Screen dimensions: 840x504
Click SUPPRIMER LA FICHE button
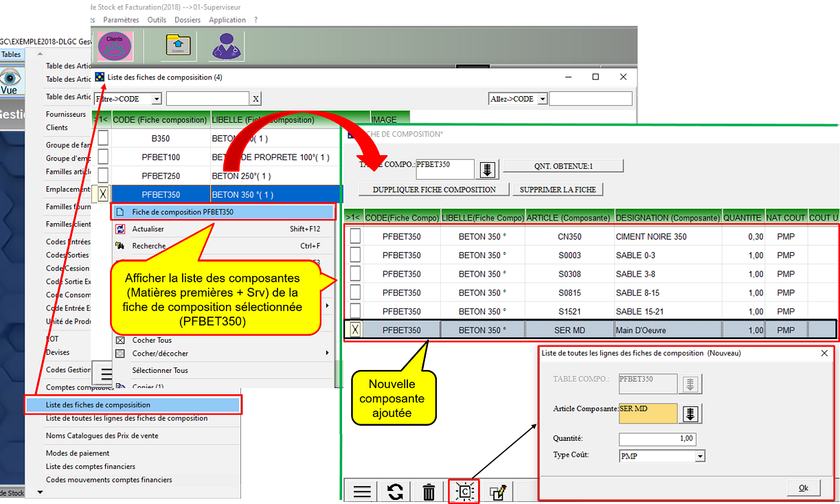(x=558, y=190)
